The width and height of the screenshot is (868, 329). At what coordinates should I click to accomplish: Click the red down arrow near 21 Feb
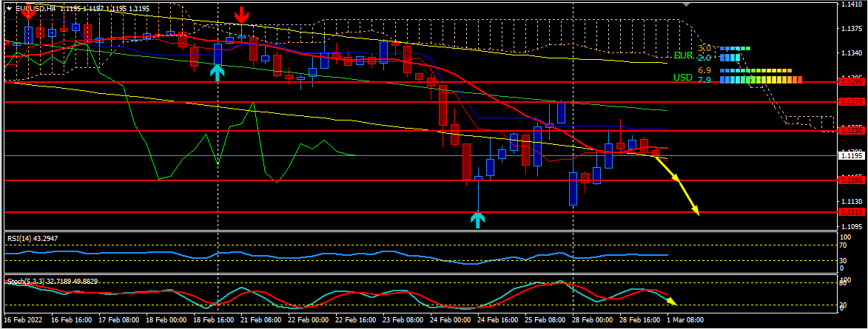pyautogui.click(x=241, y=16)
